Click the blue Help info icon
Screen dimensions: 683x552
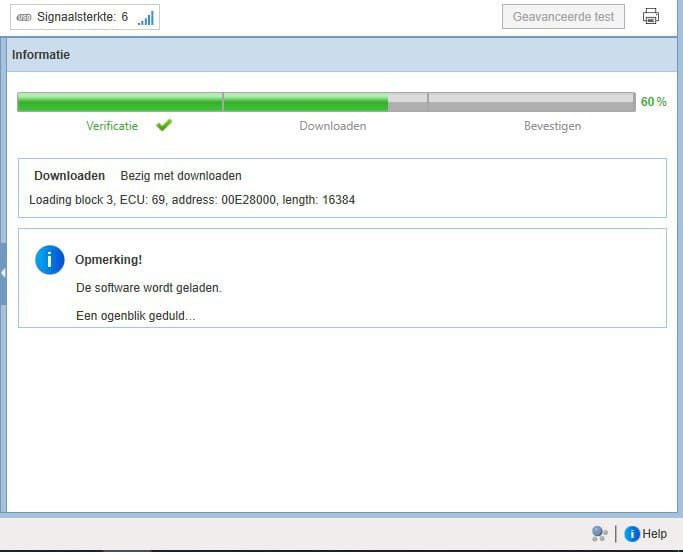(x=632, y=534)
